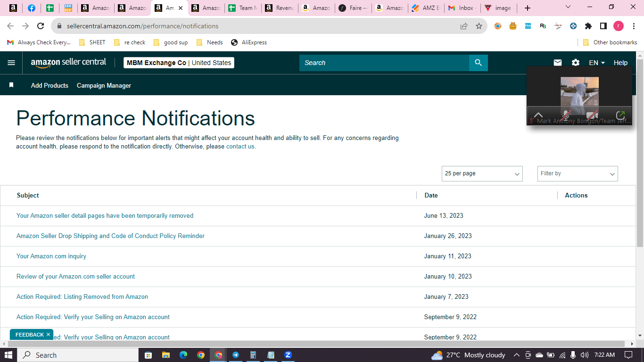Switch to the Team tab
The image size is (644, 362).
point(243,8)
